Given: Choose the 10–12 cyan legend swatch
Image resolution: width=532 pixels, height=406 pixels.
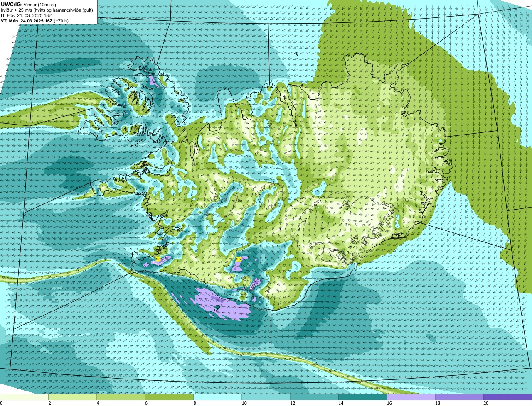Looking at the screenshot, I should tap(266, 397).
